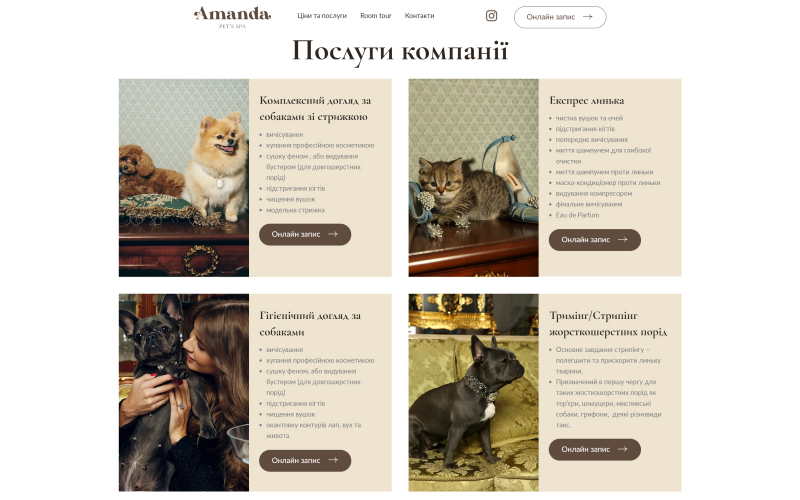Book Комплексний догляд via Онлайн запис

[305, 234]
